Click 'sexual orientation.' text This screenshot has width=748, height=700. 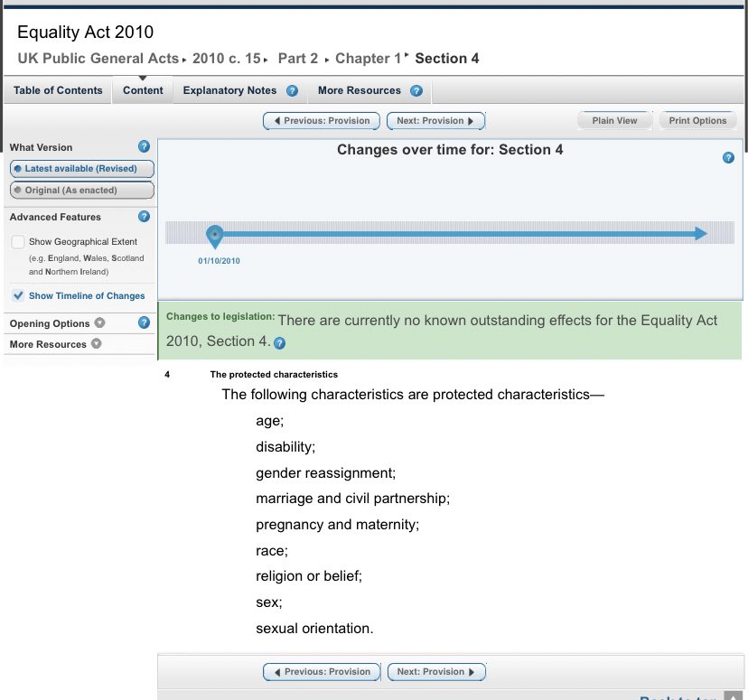click(x=314, y=629)
